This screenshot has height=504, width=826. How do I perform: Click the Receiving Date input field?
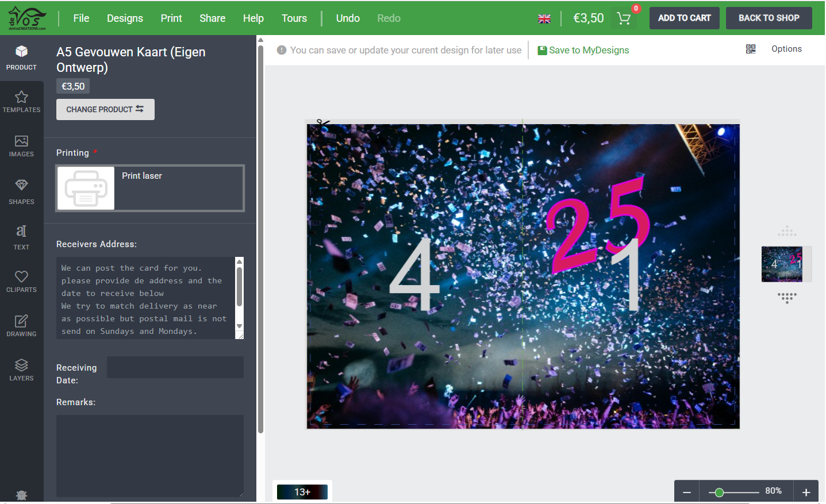click(x=175, y=367)
